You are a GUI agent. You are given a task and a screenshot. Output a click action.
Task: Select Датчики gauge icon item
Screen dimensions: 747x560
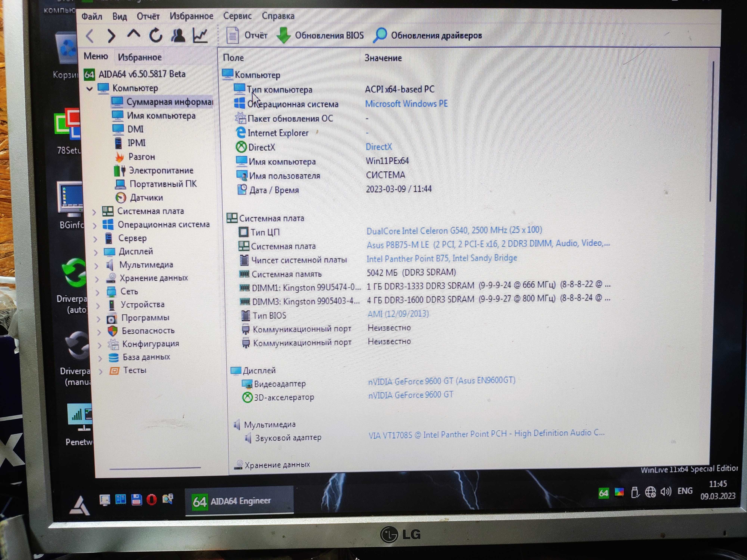121,197
